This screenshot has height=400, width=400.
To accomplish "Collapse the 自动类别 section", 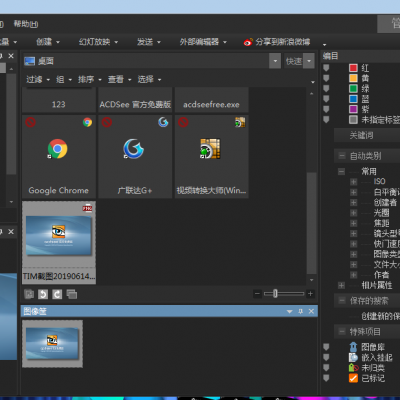I will coord(342,156).
